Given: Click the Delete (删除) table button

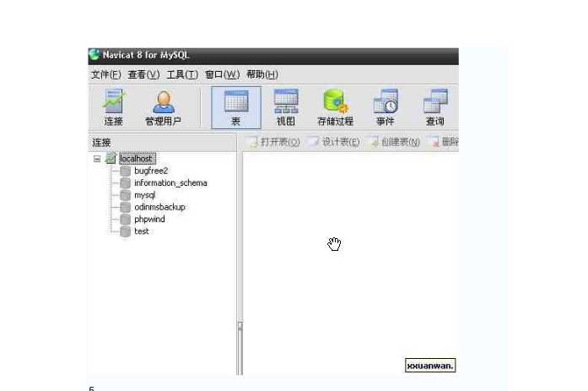Looking at the screenshot, I should (445, 142).
